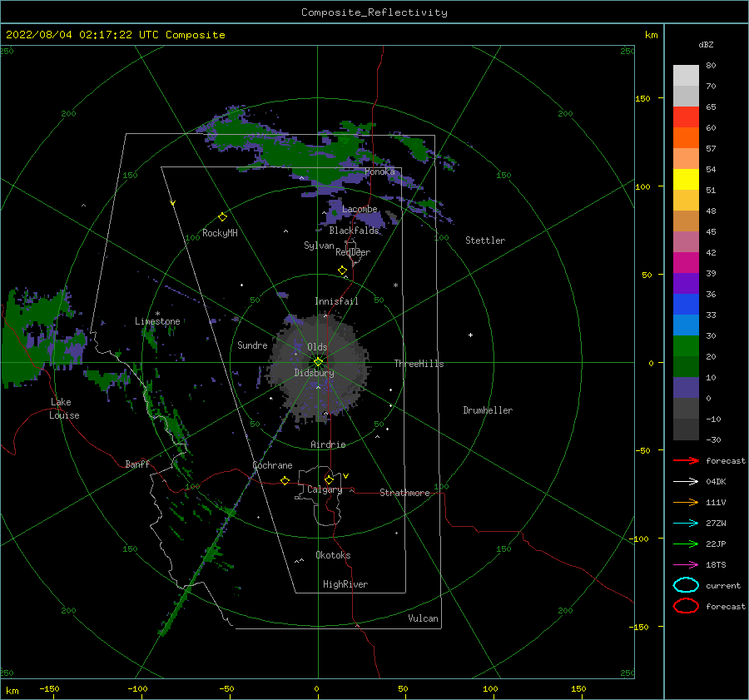Click the ThreeHills city label
This screenshot has height=700, width=749.
[419, 364]
